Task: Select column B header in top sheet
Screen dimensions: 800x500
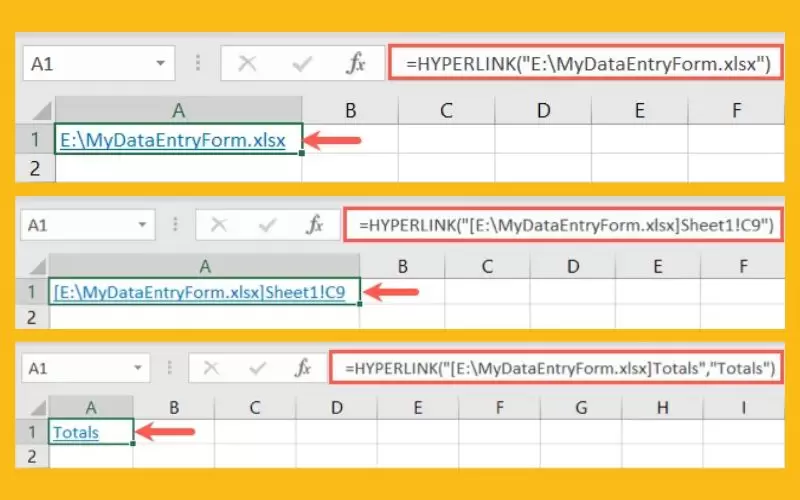Action: [350, 111]
